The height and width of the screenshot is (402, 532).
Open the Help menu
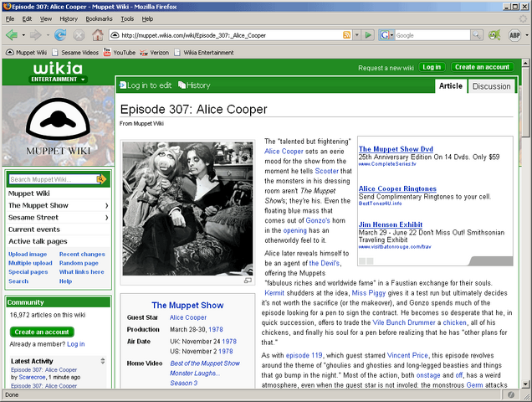(x=147, y=19)
